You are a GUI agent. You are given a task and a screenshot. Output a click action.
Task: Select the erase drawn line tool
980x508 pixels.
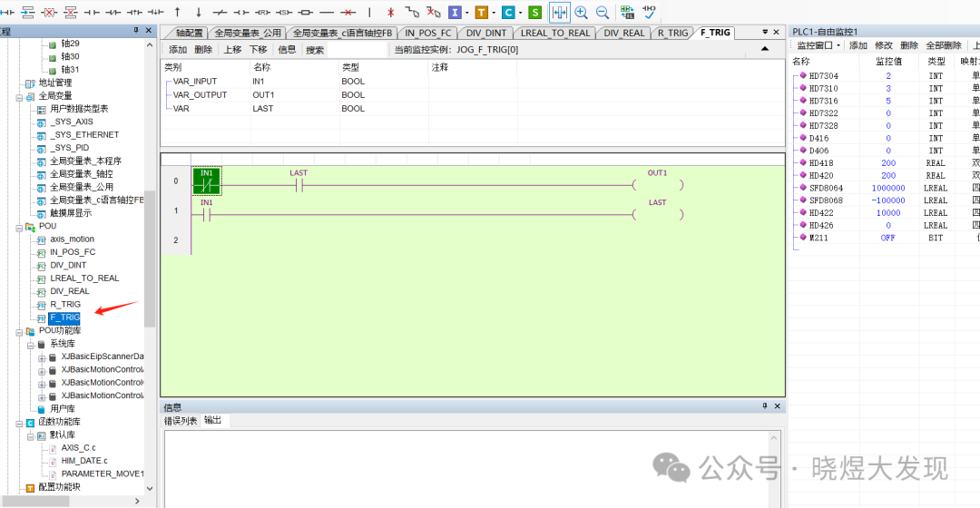[433, 12]
